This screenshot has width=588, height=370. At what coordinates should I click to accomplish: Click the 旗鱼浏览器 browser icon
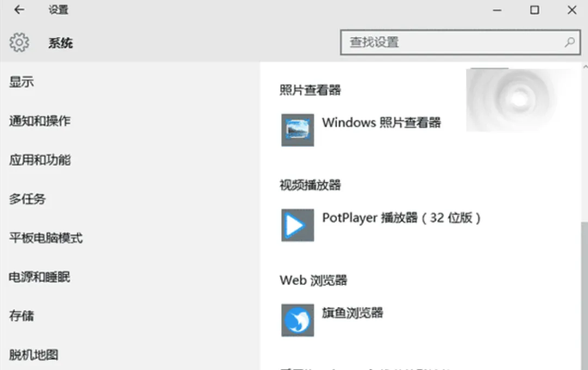click(297, 320)
